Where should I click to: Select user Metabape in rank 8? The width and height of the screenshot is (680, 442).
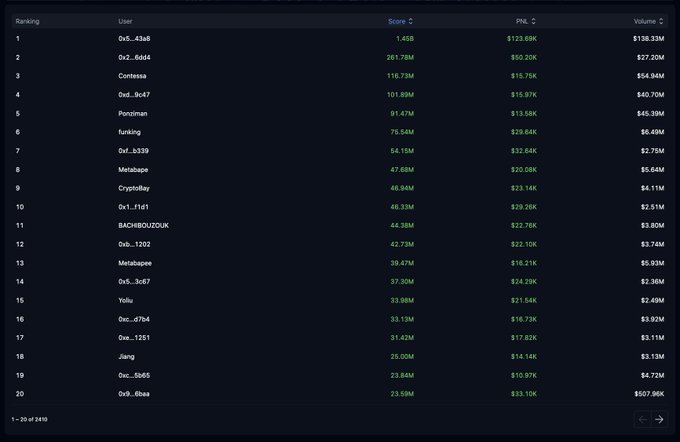click(133, 170)
